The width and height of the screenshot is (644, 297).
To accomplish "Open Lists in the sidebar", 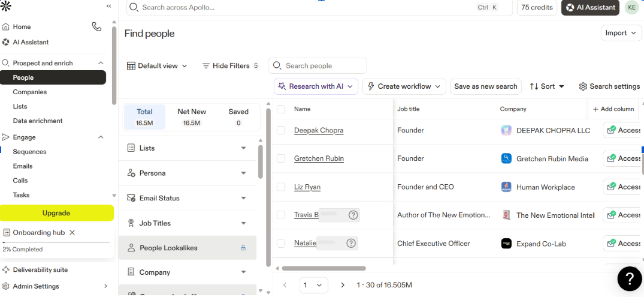I will [20, 107].
